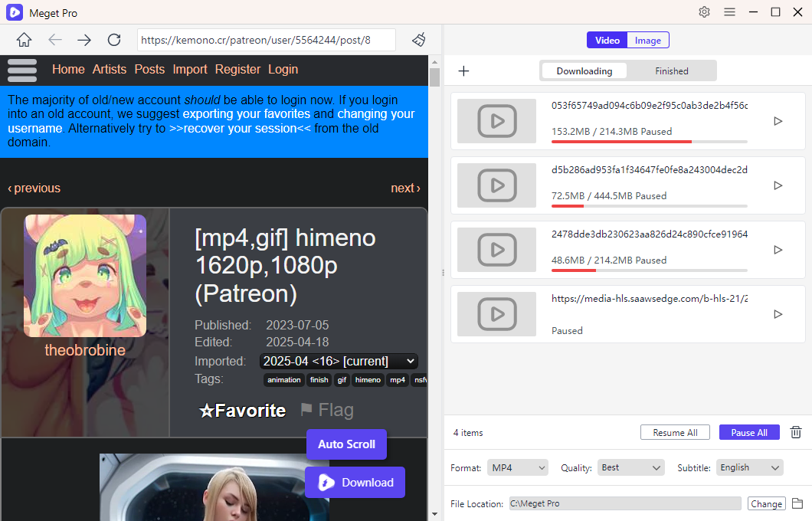Switch to Image mode

648,41
